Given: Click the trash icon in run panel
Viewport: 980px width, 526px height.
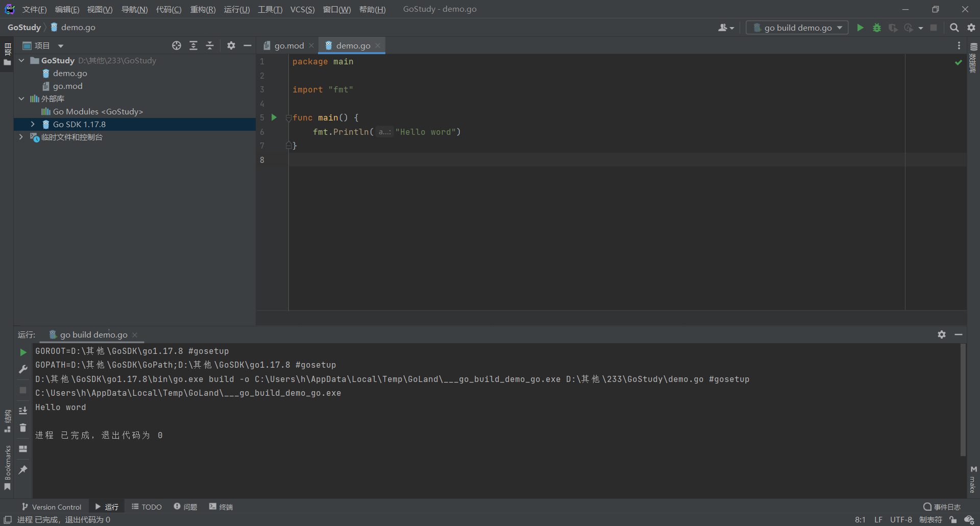Looking at the screenshot, I should (23, 428).
